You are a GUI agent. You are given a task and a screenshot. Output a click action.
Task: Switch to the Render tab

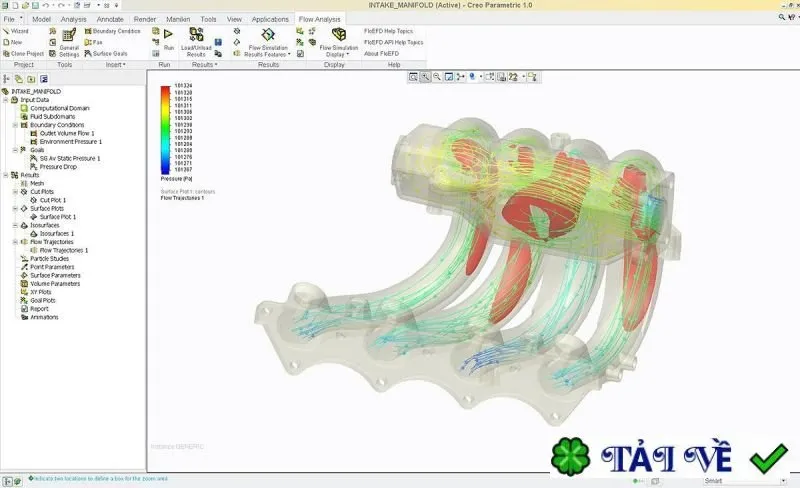pos(145,19)
